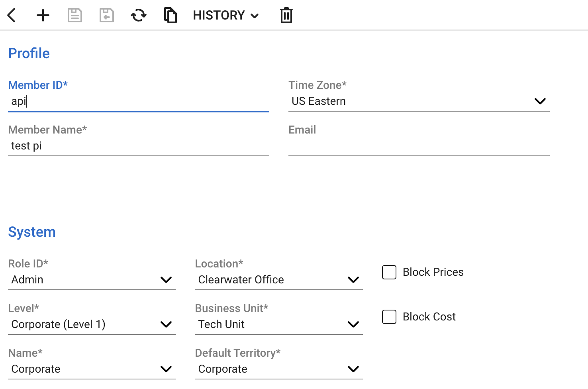Image resolution: width=588 pixels, height=389 pixels.
Task: Click the save disk icon
Action: tap(75, 16)
